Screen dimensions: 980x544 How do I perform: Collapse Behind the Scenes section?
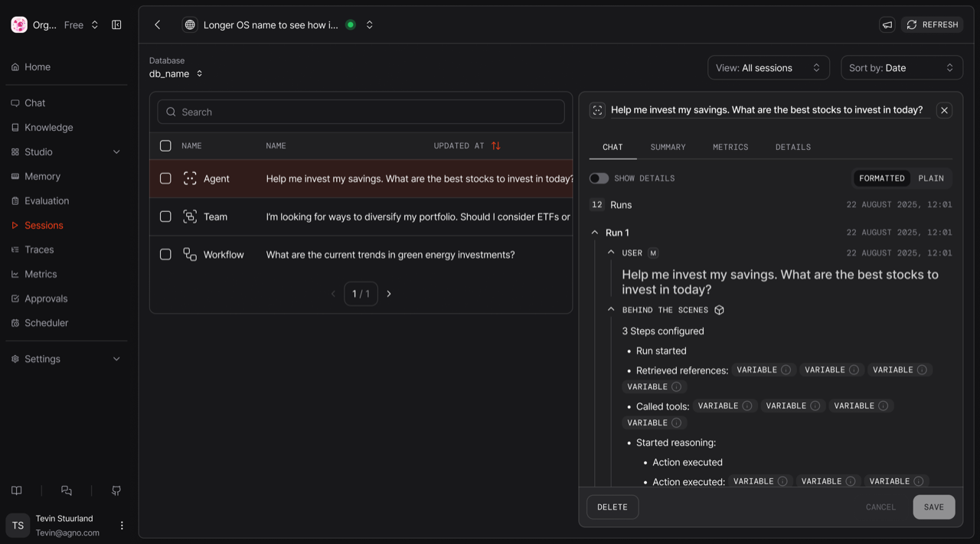pyautogui.click(x=611, y=310)
